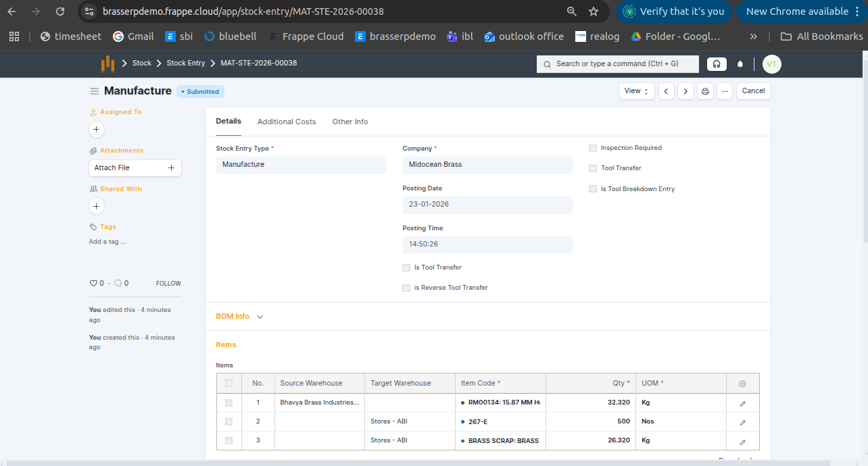868x466 pixels.
Task: Click the Stock Entry breadcrumb link
Action: pyautogui.click(x=185, y=63)
